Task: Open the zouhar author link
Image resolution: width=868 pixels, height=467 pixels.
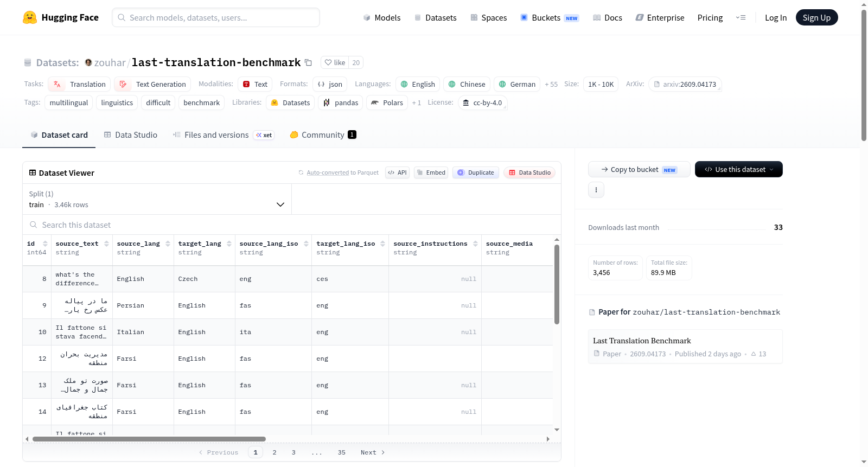Action: (110, 62)
